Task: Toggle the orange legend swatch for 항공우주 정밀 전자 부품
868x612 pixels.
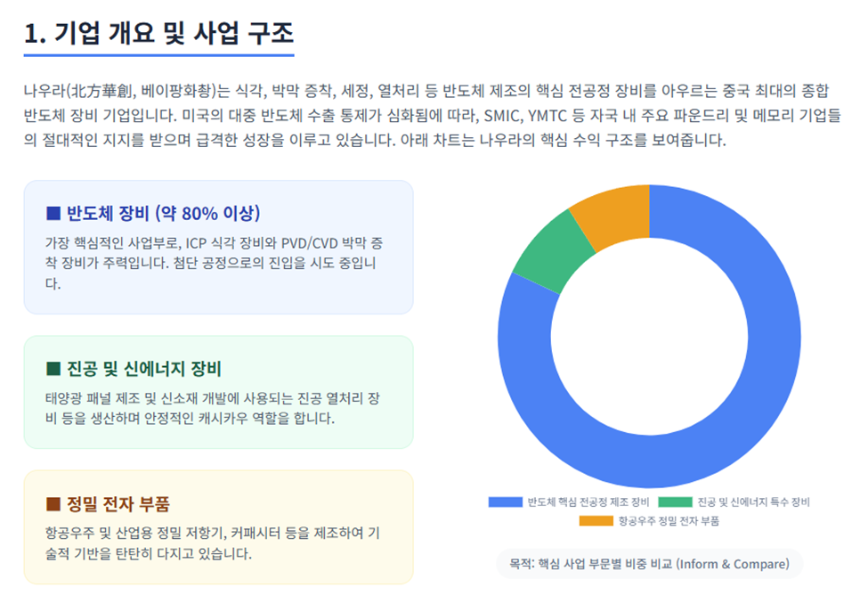Action: (596, 521)
